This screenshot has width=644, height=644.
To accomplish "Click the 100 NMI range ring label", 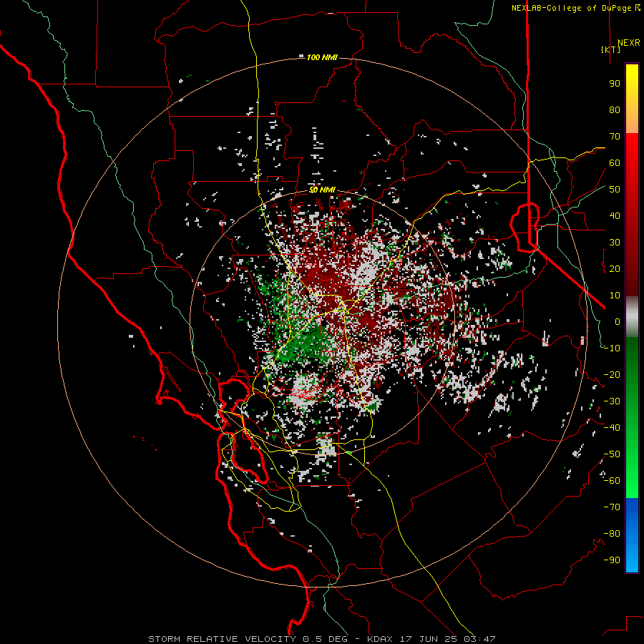I will point(322,57).
